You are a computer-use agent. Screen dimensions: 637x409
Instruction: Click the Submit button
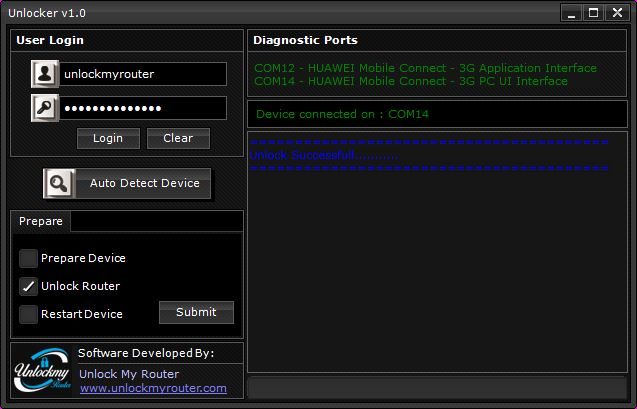(196, 312)
